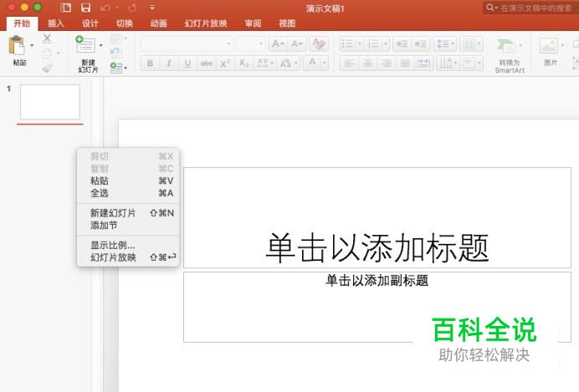The height and width of the screenshot is (392, 579).
Task: Click the Section icon below Reset
Action: [116, 67]
